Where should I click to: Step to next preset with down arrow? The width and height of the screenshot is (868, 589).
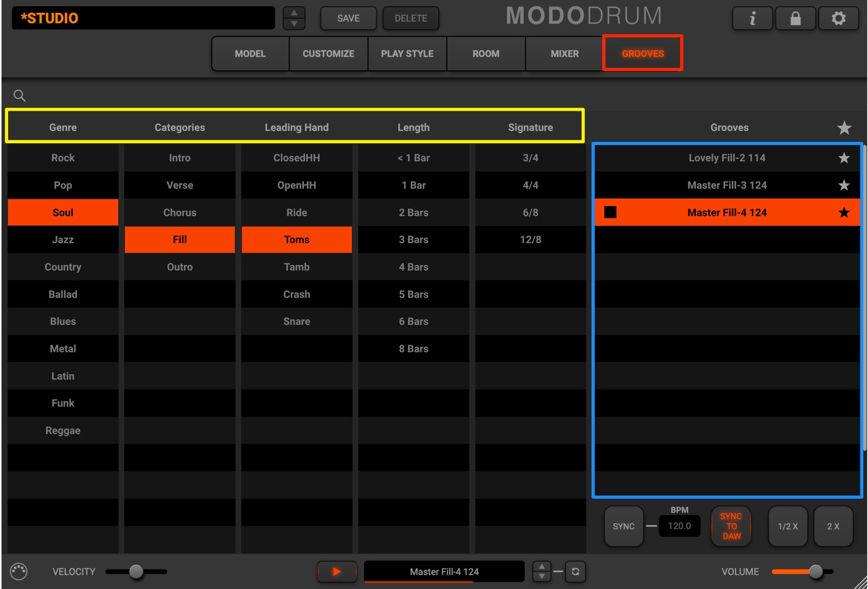[294, 23]
